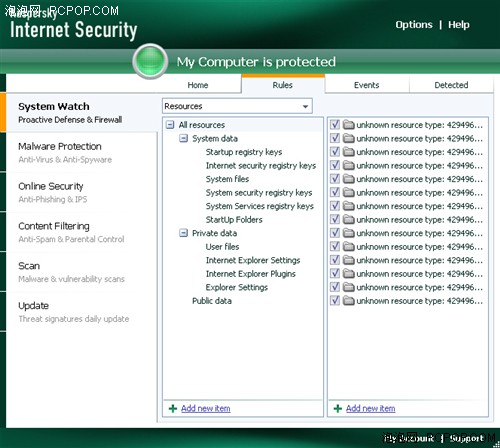Collapse the Private data tree node

183,233
